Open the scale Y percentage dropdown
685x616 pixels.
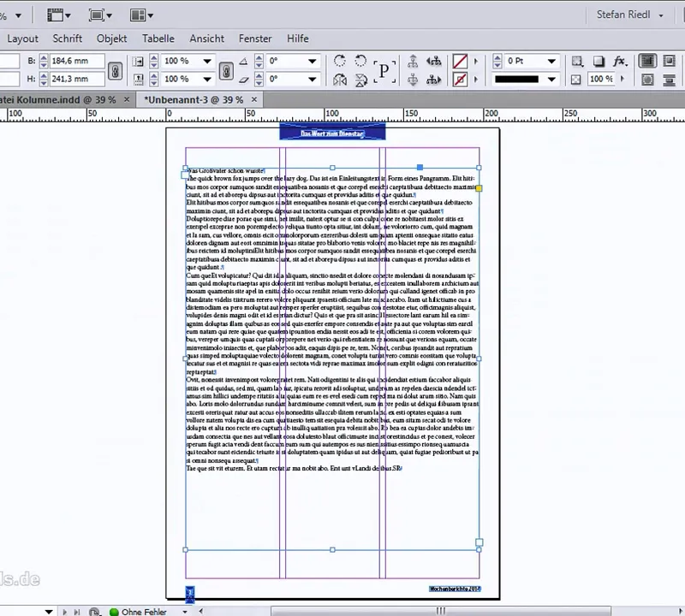point(207,80)
